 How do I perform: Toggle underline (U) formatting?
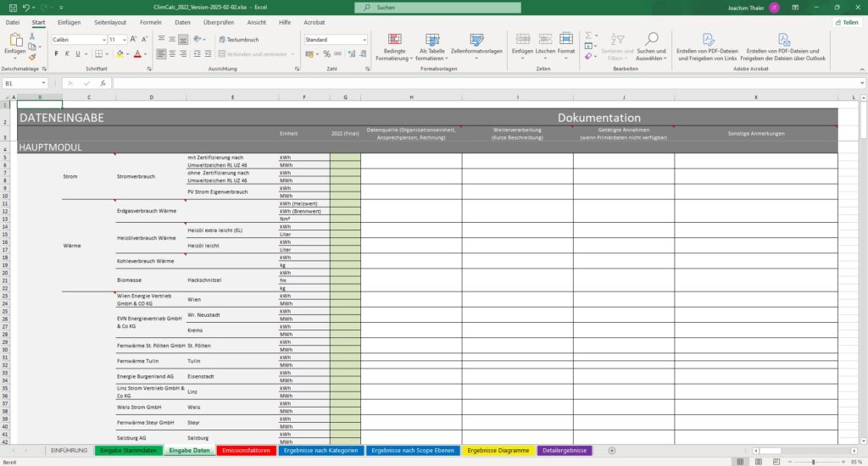(77, 54)
